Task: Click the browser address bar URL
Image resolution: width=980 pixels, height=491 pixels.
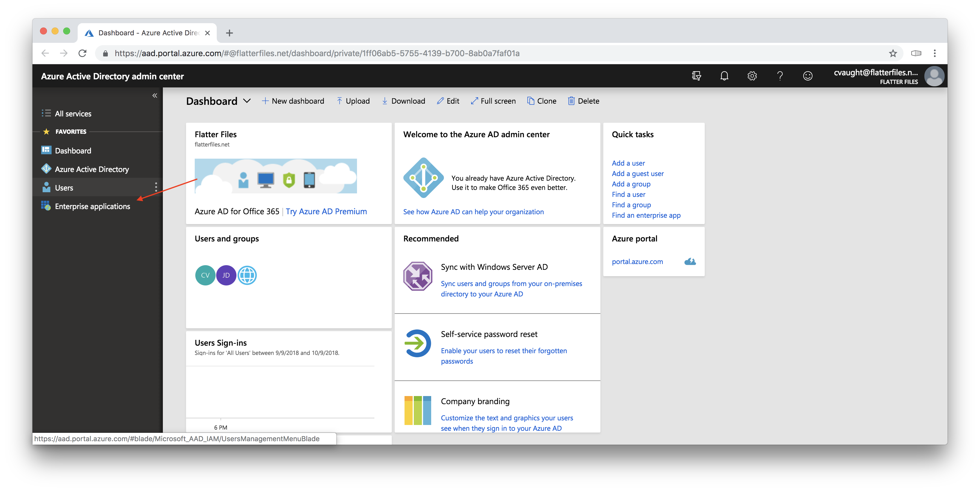Action: pyautogui.click(x=317, y=53)
